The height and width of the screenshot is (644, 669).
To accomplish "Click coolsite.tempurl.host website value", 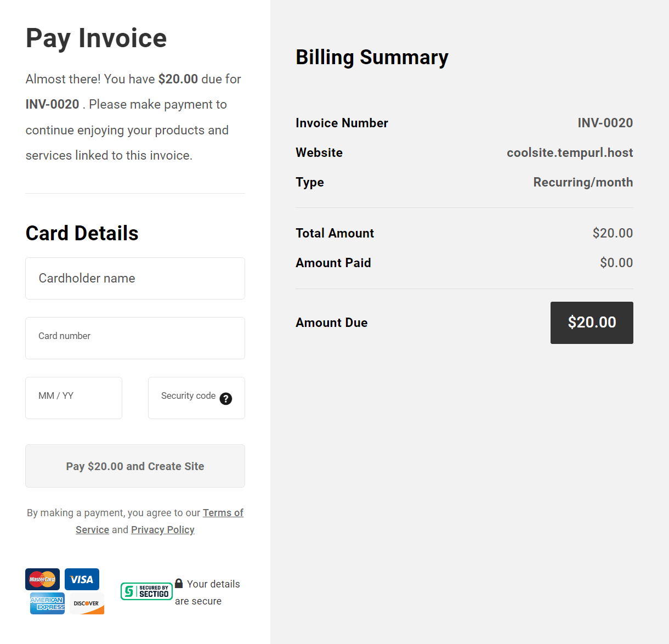I will [570, 152].
